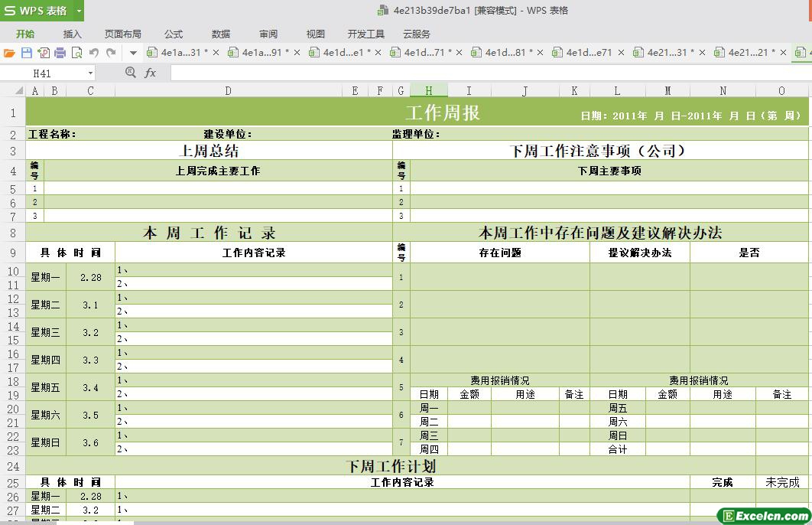
Task: Switch to the 4e1d...e71 document tab
Action: [589, 53]
